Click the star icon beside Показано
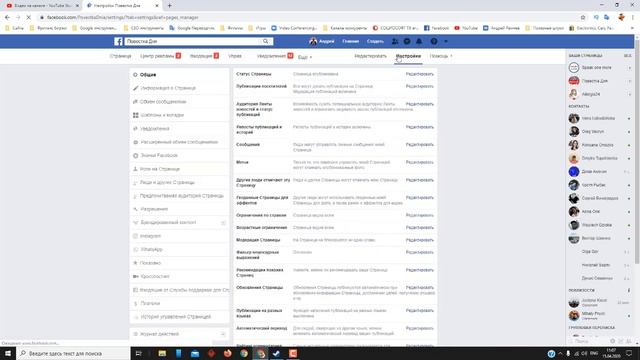Viewport: 640px width, 360px height. coord(135,263)
